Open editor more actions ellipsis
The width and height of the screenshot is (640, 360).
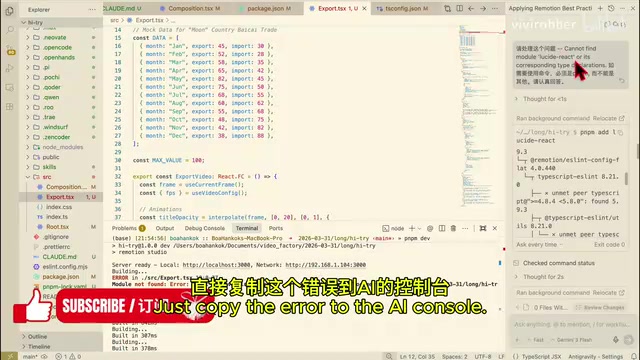(494, 9)
